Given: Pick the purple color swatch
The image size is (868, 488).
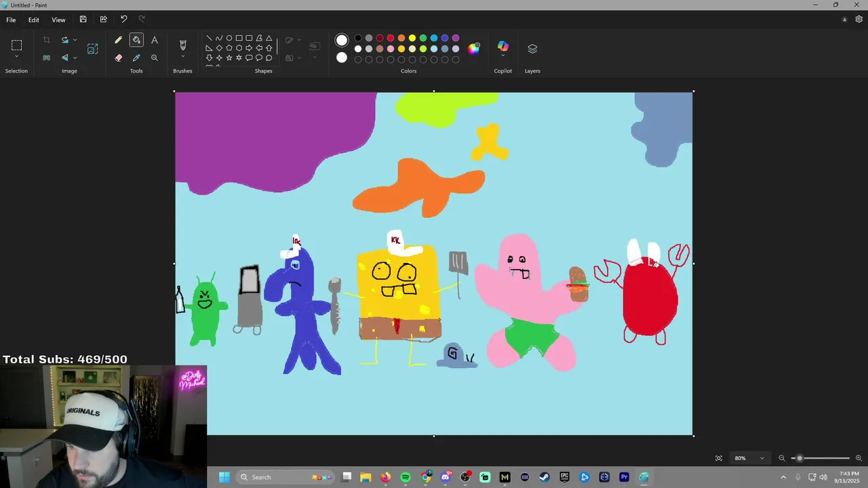Looking at the screenshot, I should coord(456,38).
